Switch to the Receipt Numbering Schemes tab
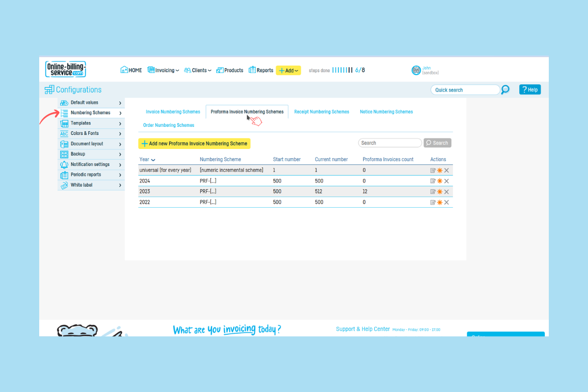 click(321, 112)
